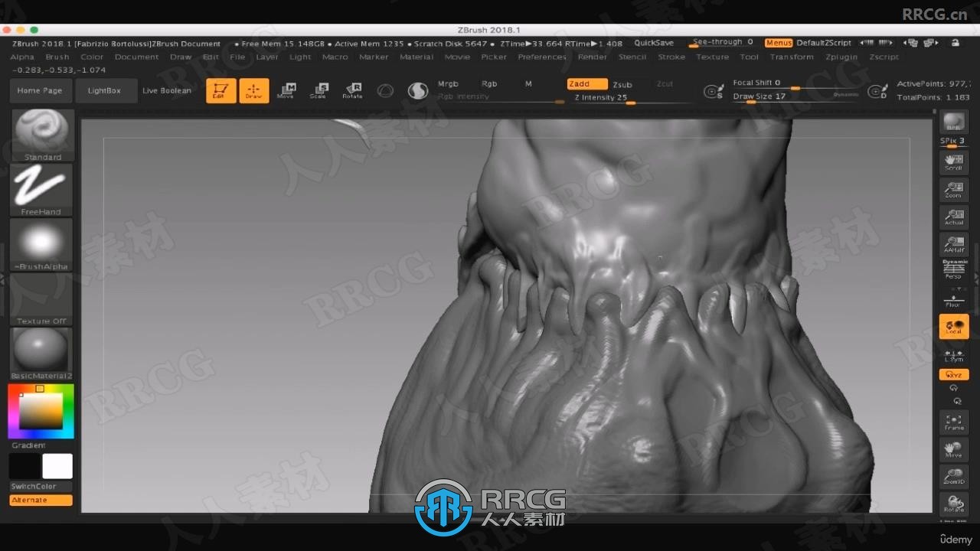Select the Move transform tool in top shelf
980x551 pixels.
click(286, 91)
